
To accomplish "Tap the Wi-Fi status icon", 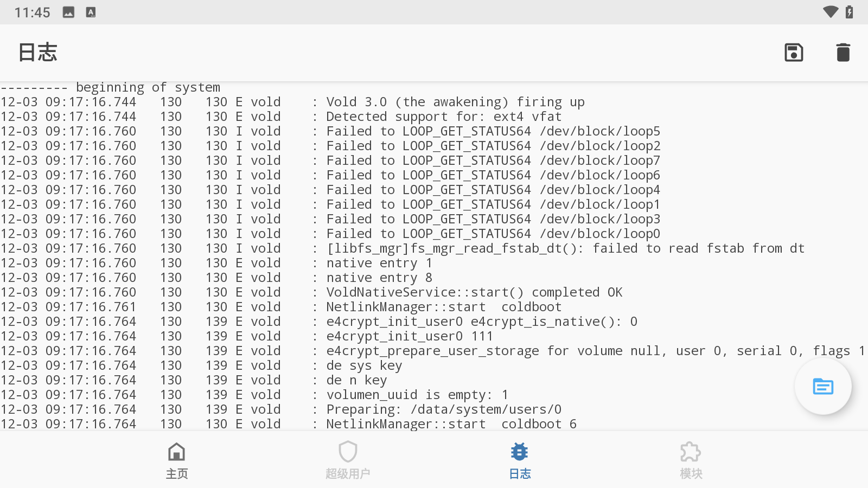I will pos(830,12).
